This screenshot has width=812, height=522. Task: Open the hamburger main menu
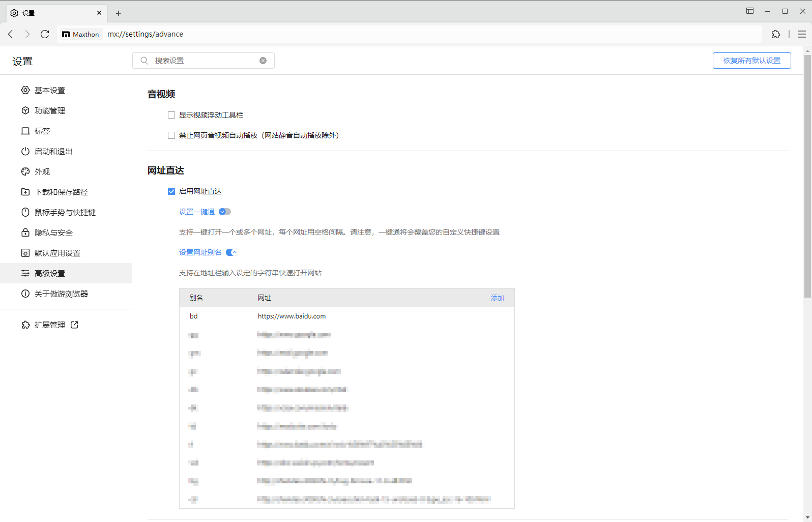pos(801,34)
